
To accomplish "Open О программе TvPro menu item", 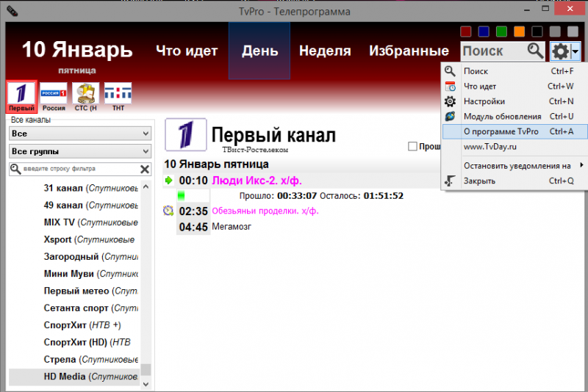I will (514, 131).
